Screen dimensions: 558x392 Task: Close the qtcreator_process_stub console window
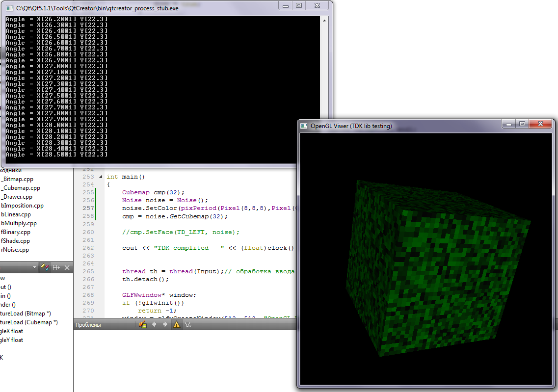pos(318,6)
